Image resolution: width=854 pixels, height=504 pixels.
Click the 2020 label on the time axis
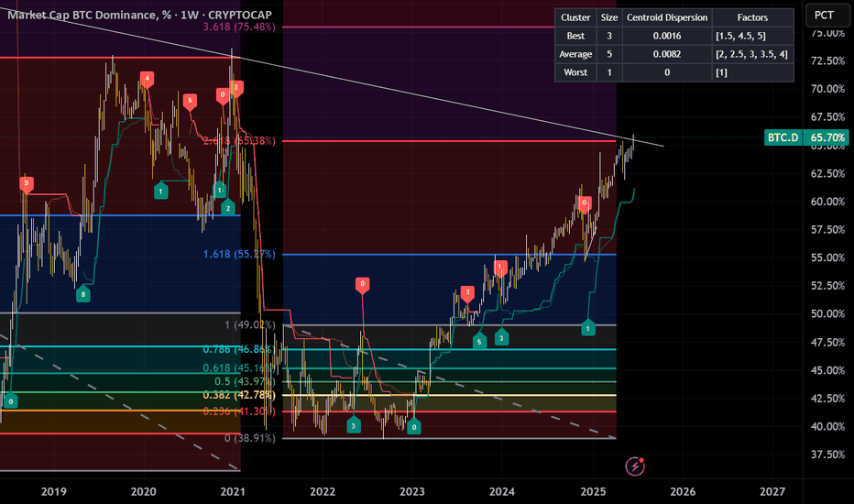pyautogui.click(x=143, y=491)
